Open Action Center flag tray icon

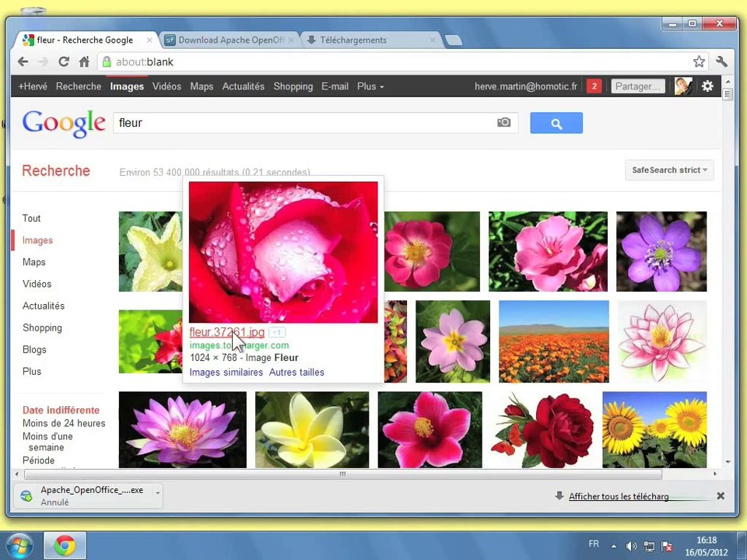(667, 546)
